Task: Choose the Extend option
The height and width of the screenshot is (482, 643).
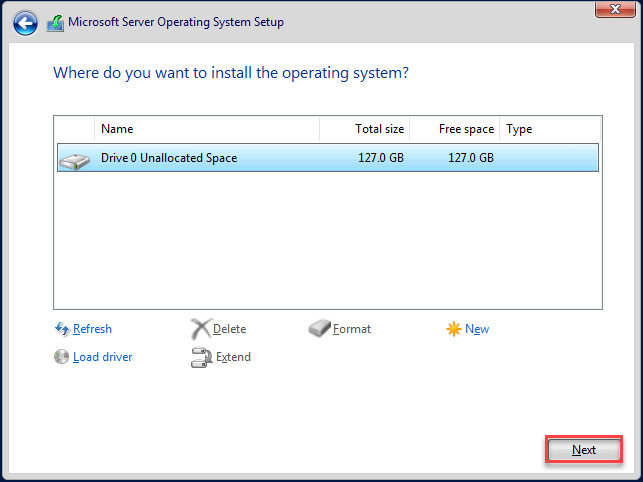Action: point(233,357)
